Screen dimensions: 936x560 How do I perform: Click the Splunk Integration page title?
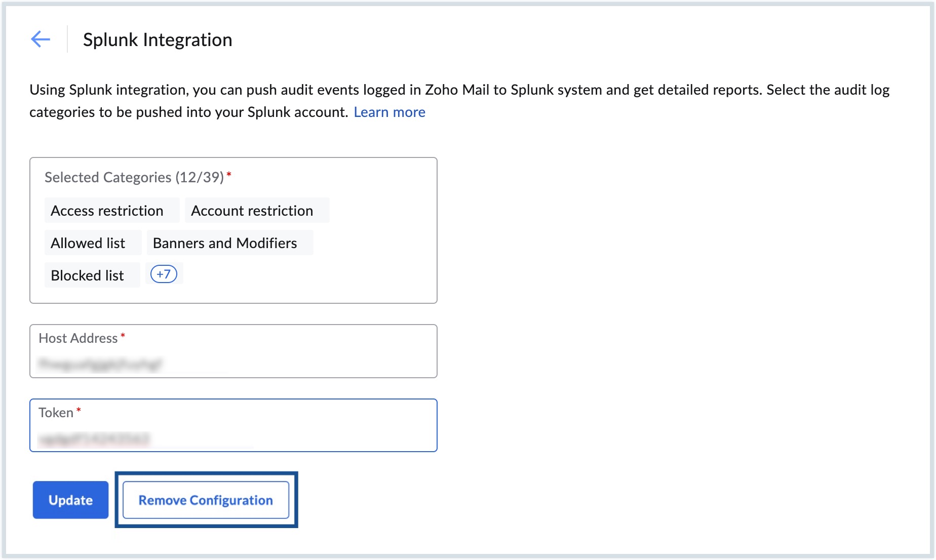[x=158, y=39]
